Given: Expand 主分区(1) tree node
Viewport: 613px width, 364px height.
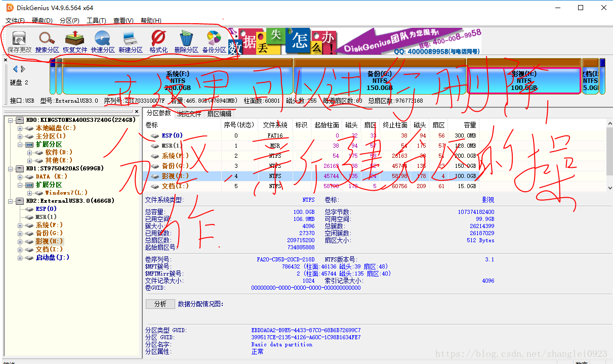Looking at the screenshot, I should coord(20,136).
